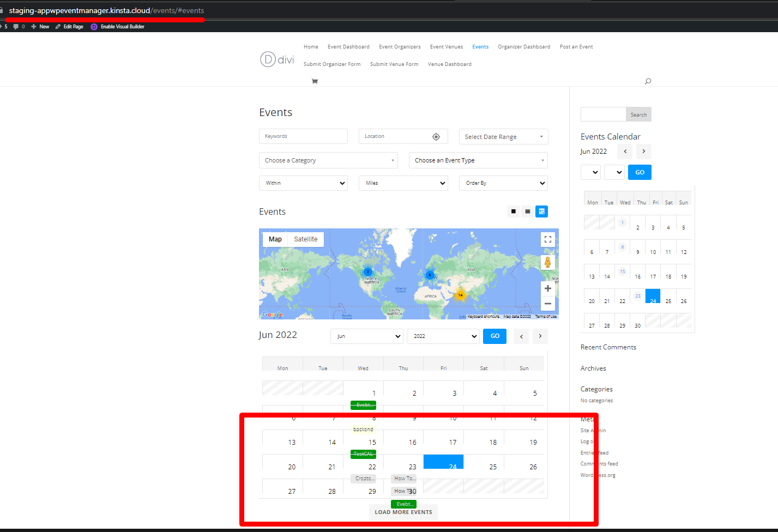Activate the Street View pegman on the map

pyautogui.click(x=547, y=262)
